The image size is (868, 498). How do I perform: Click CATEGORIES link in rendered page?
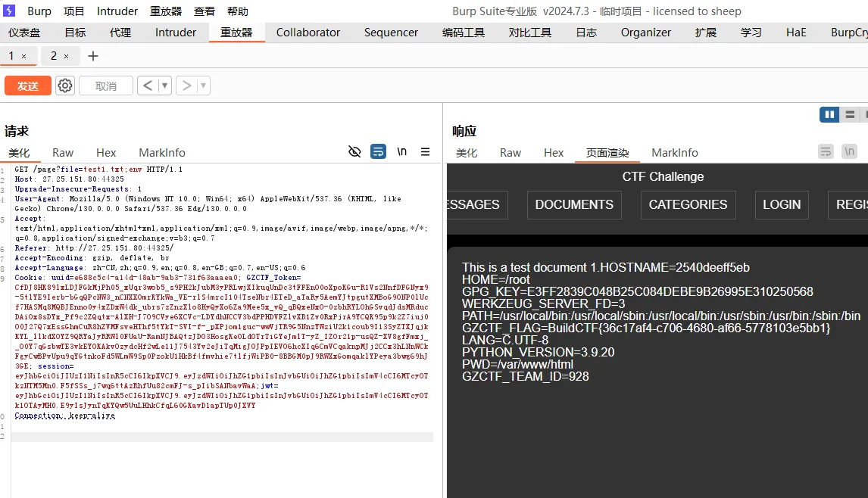(688, 205)
